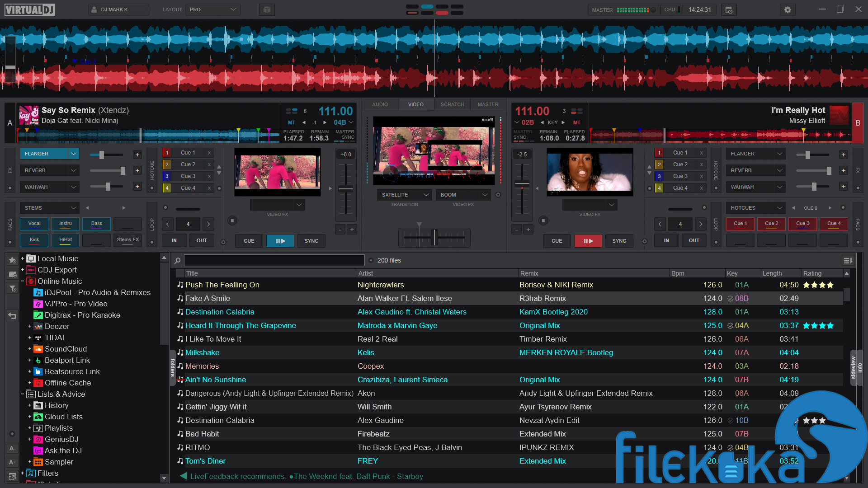This screenshot has width=868, height=488.
Task: Open HOTCUES pads mode dropdown on deck B
Action: pos(755,208)
